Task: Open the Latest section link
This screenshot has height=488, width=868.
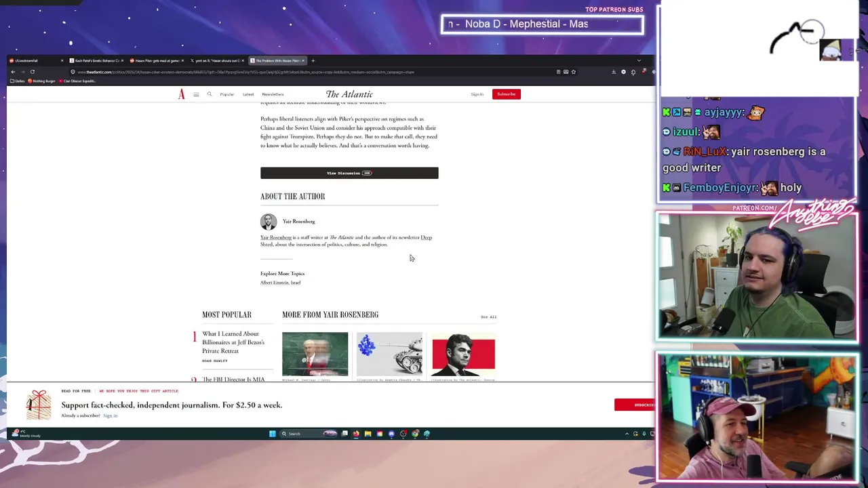Action: (248, 94)
